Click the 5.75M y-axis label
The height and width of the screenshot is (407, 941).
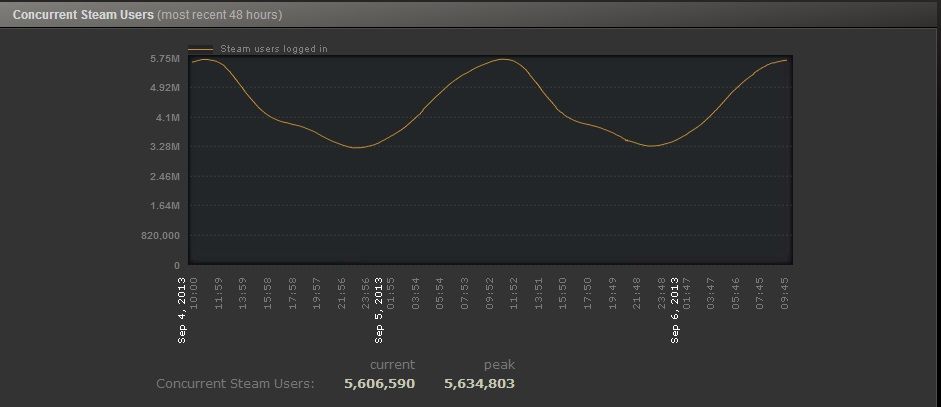[166, 59]
